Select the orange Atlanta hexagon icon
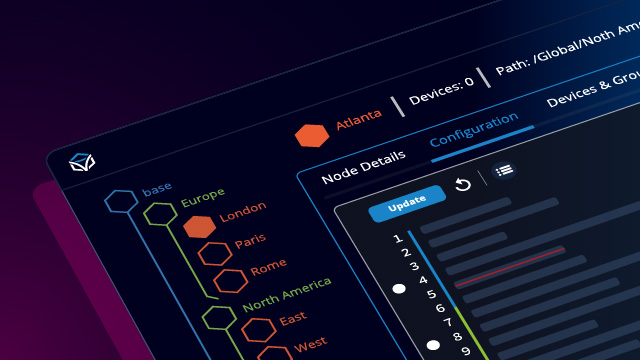This screenshot has height=360, width=640. [x=312, y=136]
